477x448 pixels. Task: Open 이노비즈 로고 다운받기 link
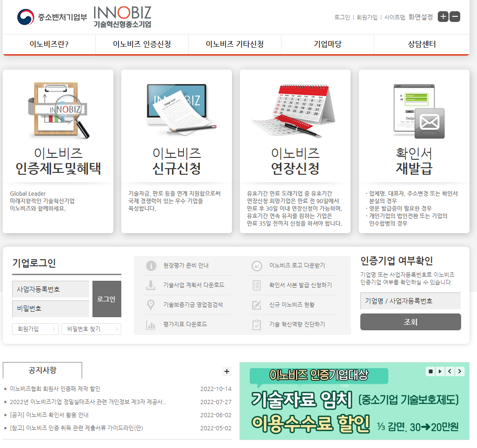[x=297, y=265]
